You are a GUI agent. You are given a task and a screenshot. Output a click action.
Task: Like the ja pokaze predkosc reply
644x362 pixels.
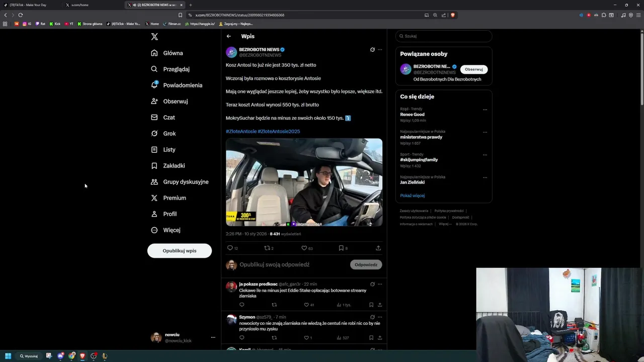click(306, 305)
